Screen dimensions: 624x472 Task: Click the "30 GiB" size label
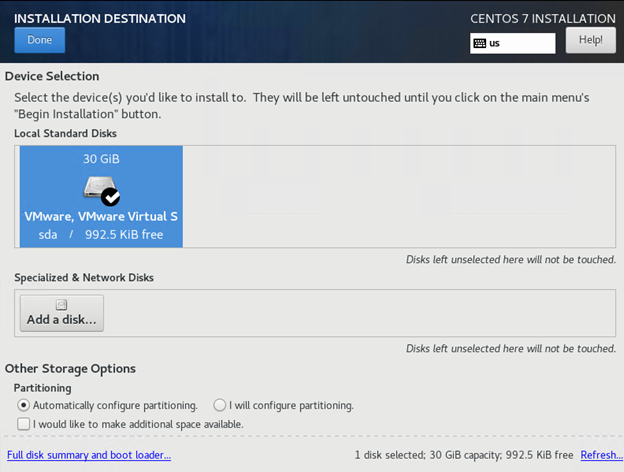point(100,159)
